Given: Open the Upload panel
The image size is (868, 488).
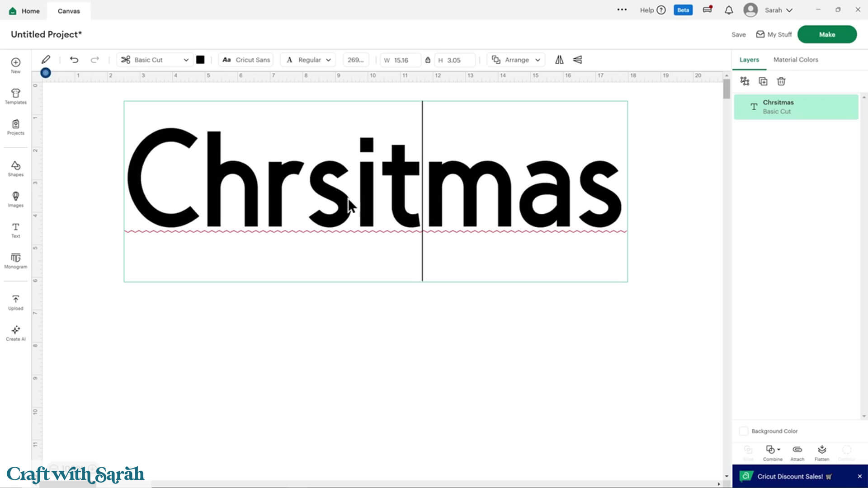Looking at the screenshot, I should tap(15, 302).
